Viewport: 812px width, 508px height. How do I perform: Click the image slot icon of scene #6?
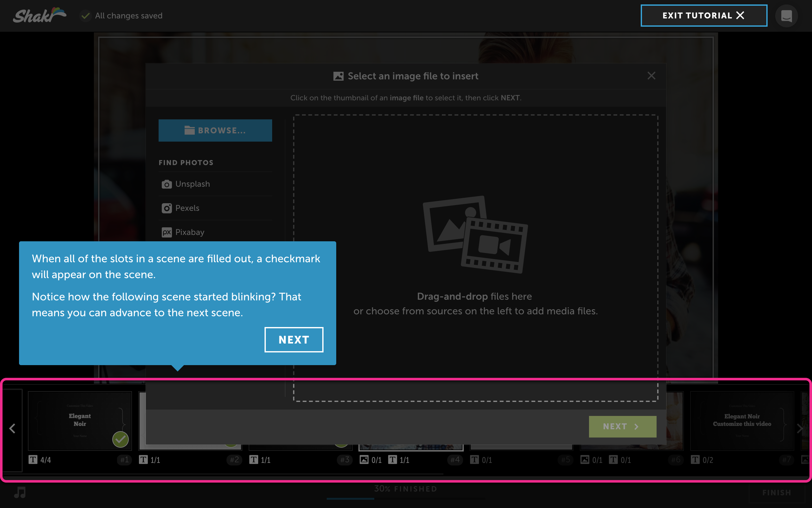click(x=585, y=460)
